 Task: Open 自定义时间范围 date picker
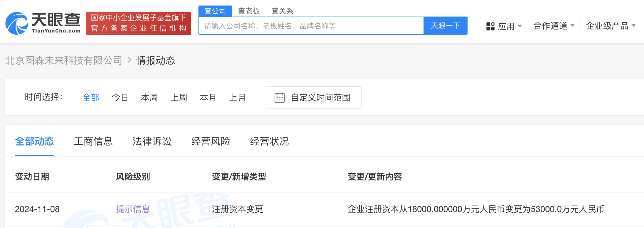pyautogui.click(x=314, y=97)
